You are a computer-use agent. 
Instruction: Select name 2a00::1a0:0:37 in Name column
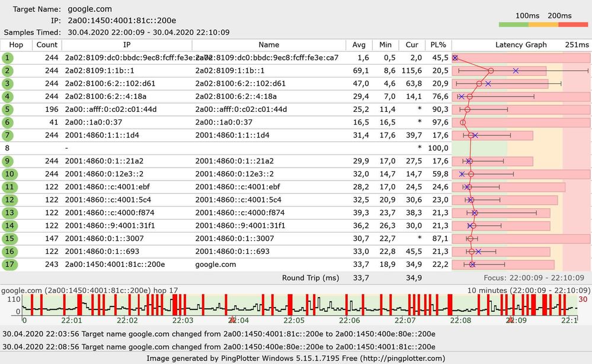(x=224, y=123)
